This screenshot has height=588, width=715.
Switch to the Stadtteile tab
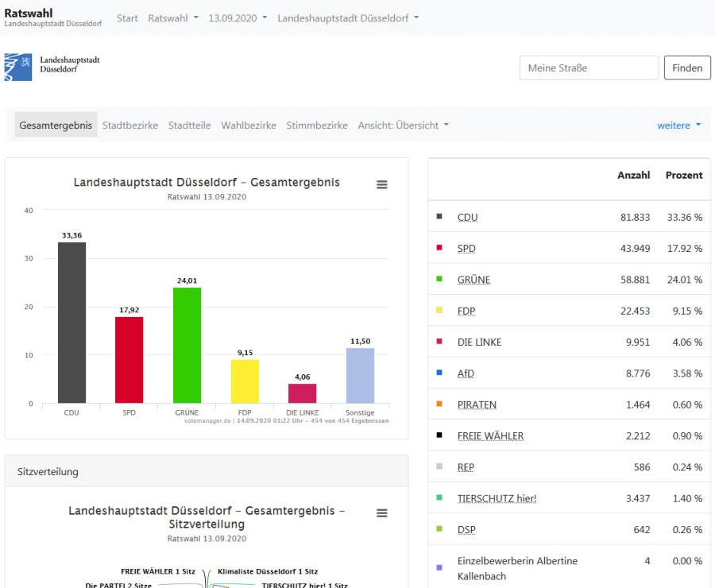pyautogui.click(x=189, y=125)
